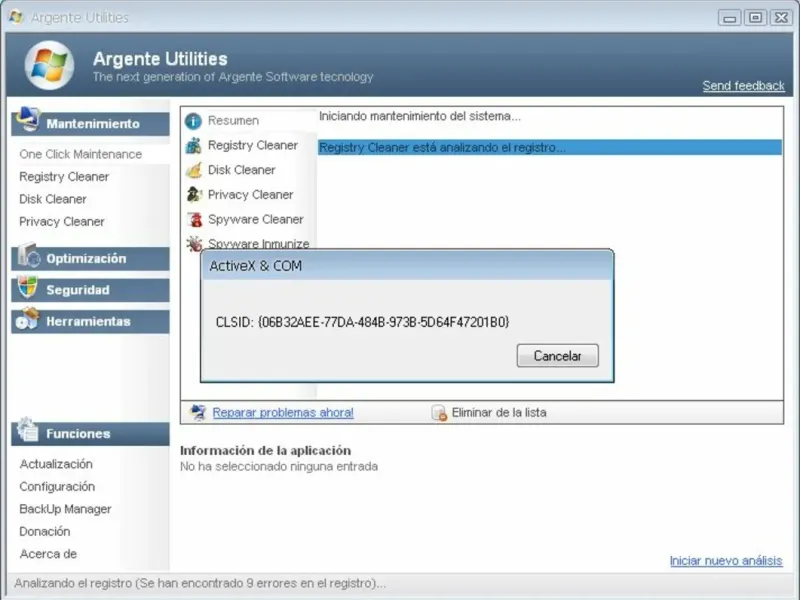Open the Mantenimiento section
Image resolution: width=800 pixels, height=600 pixels.
point(90,123)
